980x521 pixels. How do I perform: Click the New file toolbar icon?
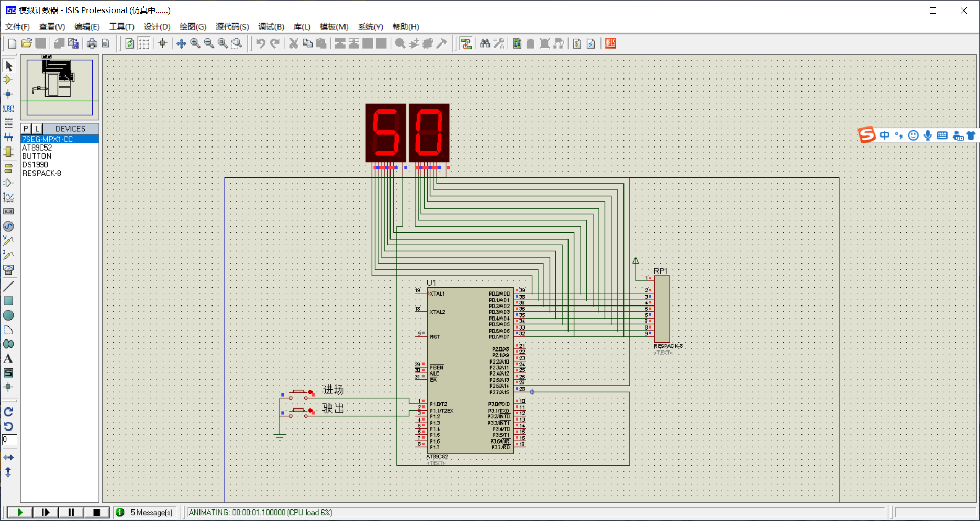[12, 43]
